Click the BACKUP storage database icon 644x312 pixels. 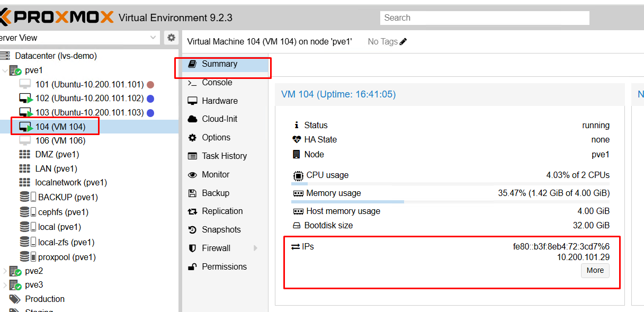24,197
